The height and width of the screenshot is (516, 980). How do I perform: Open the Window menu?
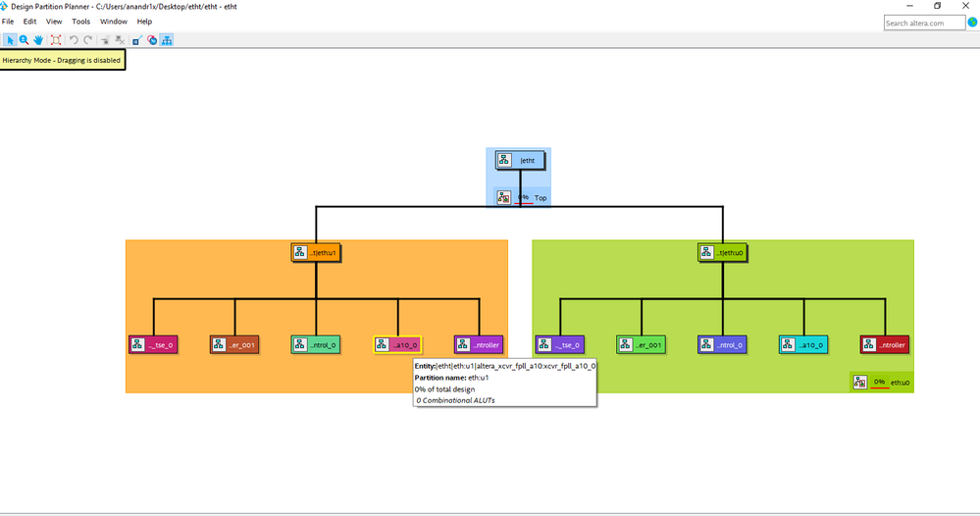coord(113,22)
